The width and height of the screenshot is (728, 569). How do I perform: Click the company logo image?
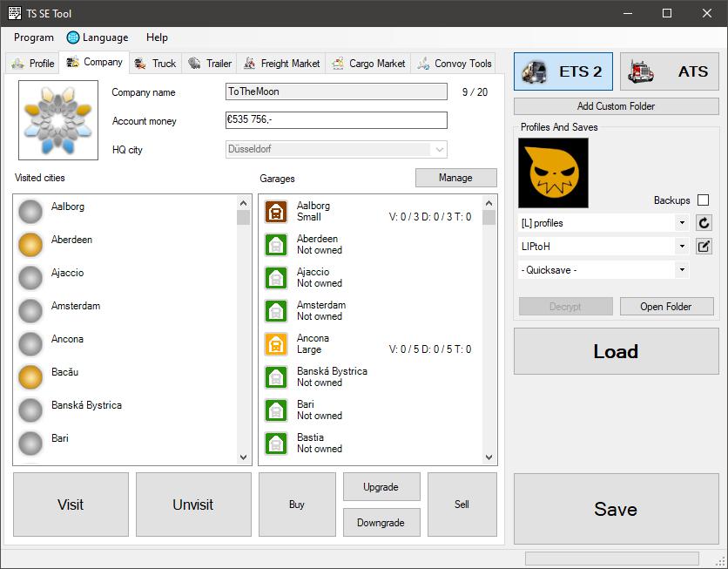(x=58, y=120)
